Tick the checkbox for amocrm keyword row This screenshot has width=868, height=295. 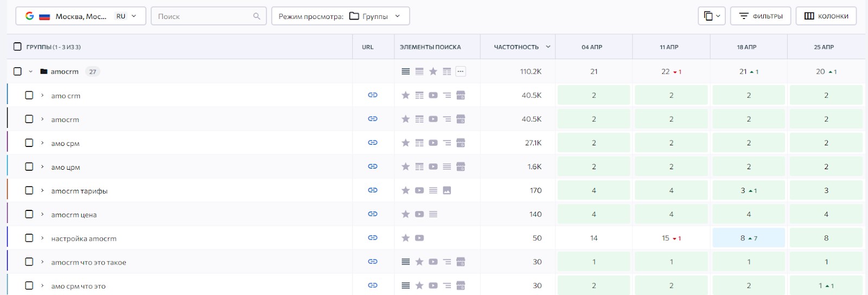[x=29, y=119]
